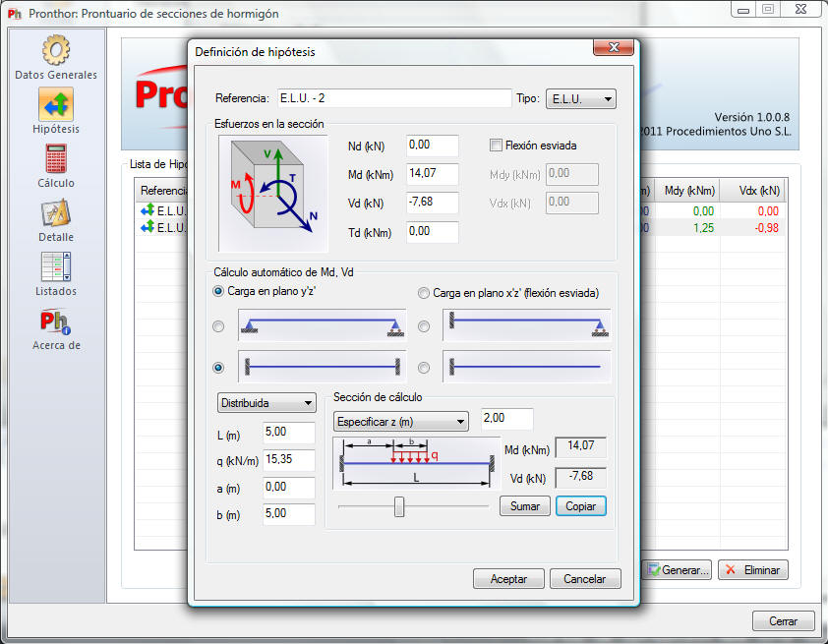Click first E.L.U. row arrows icon
Screen dimensions: 828x644
(148, 210)
